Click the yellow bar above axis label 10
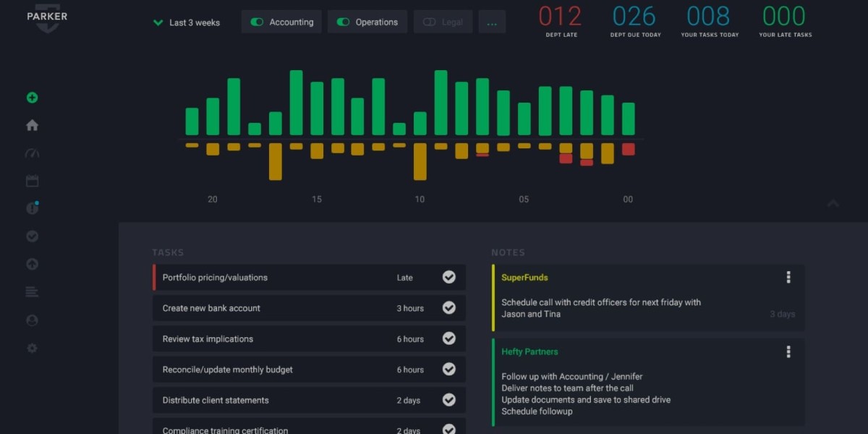 click(420, 161)
